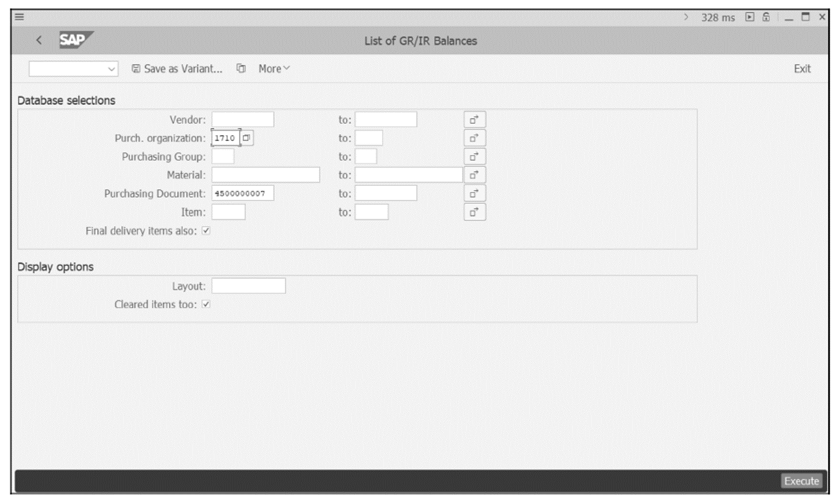Open multiple selection for Vendor

[x=474, y=119]
